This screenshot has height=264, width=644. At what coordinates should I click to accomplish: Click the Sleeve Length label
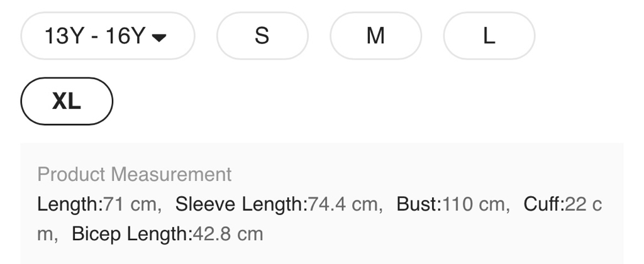239,204
